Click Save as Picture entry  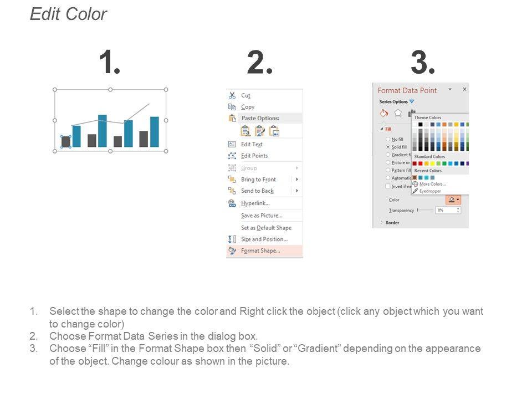click(262, 216)
